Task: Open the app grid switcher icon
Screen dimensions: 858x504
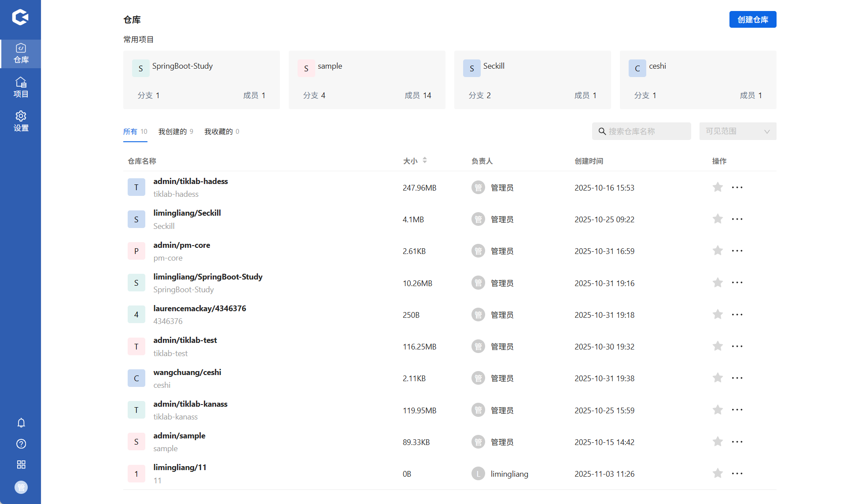Action: (21, 464)
